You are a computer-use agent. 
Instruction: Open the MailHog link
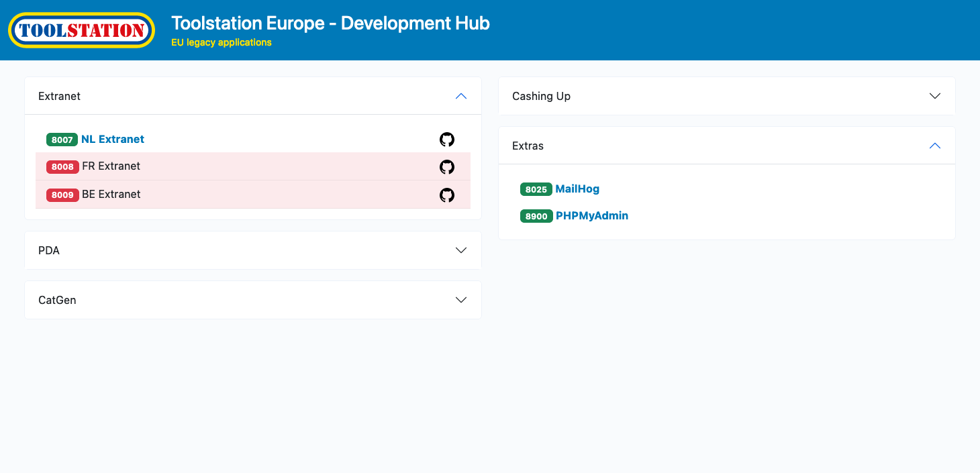[577, 189]
